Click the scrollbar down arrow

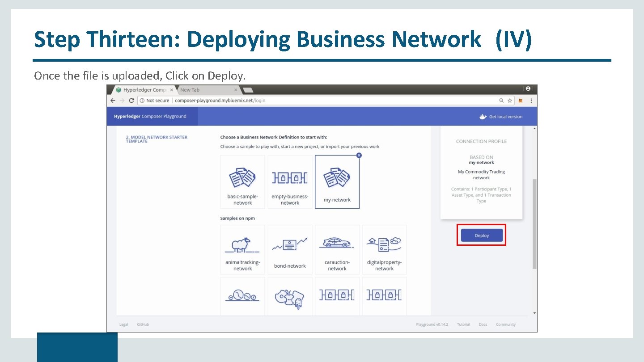point(534,313)
